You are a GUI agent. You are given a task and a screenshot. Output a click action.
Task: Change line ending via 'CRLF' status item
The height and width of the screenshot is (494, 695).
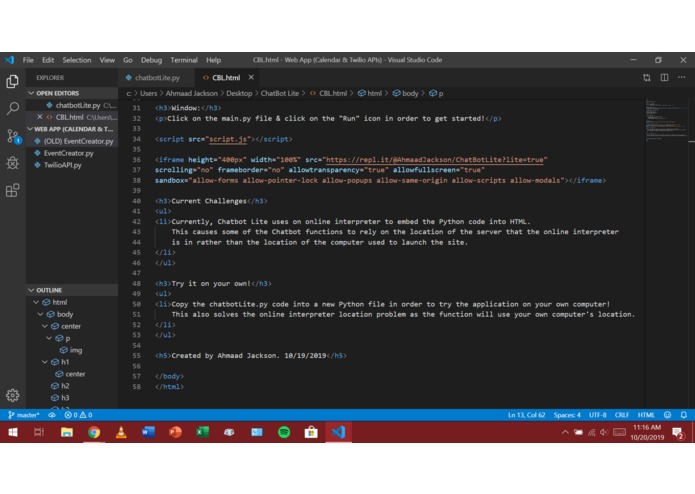(622, 415)
